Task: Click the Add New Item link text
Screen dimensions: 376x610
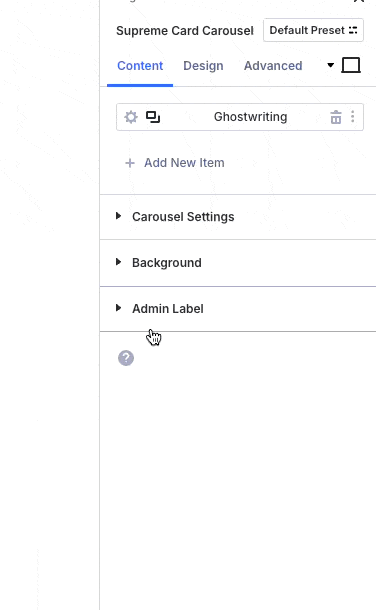Action: (x=184, y=163)
